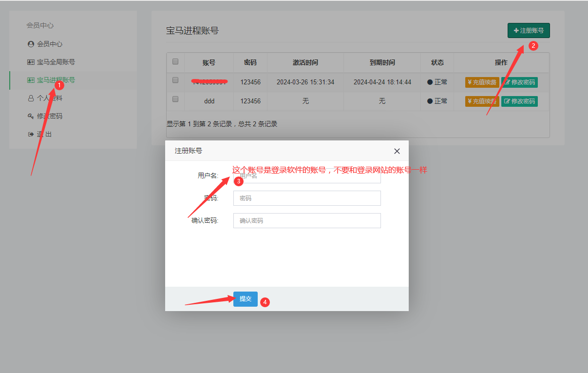588x373 pixels.
Task: Click the 用户名 input field
Action: click(x=307, y=176)
